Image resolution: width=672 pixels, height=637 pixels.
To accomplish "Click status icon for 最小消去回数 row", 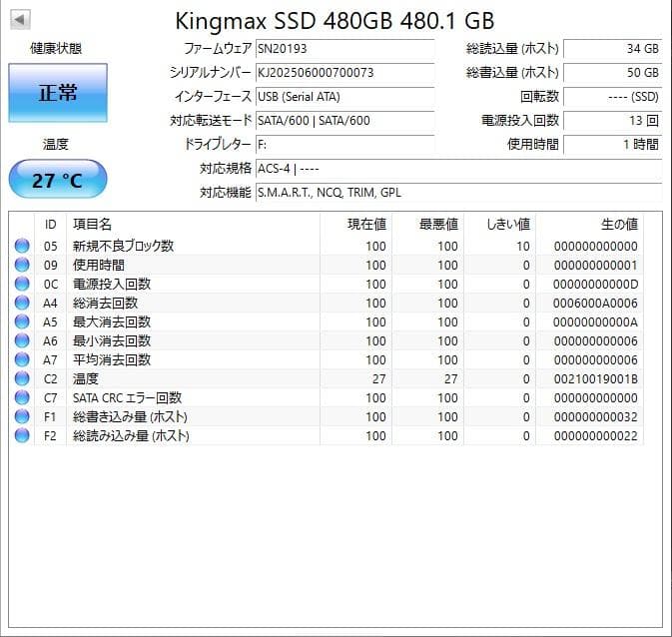I will (22, 340).
